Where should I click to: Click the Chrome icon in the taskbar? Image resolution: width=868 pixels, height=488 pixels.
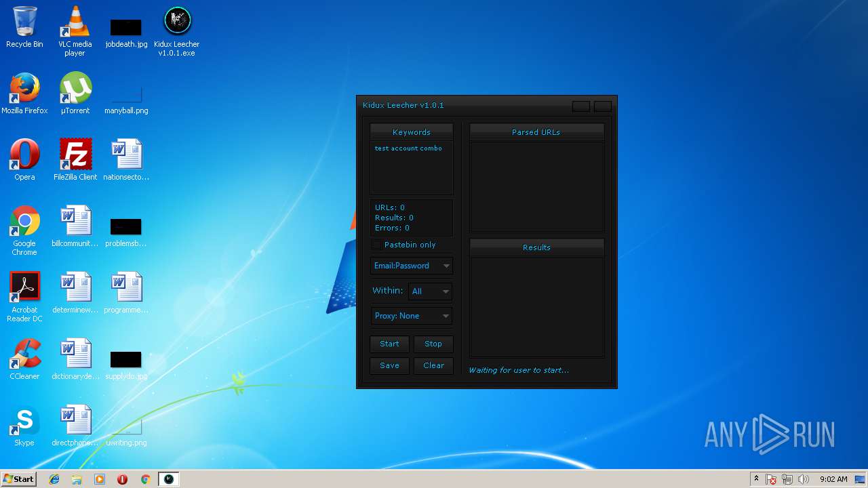(145, 479)
